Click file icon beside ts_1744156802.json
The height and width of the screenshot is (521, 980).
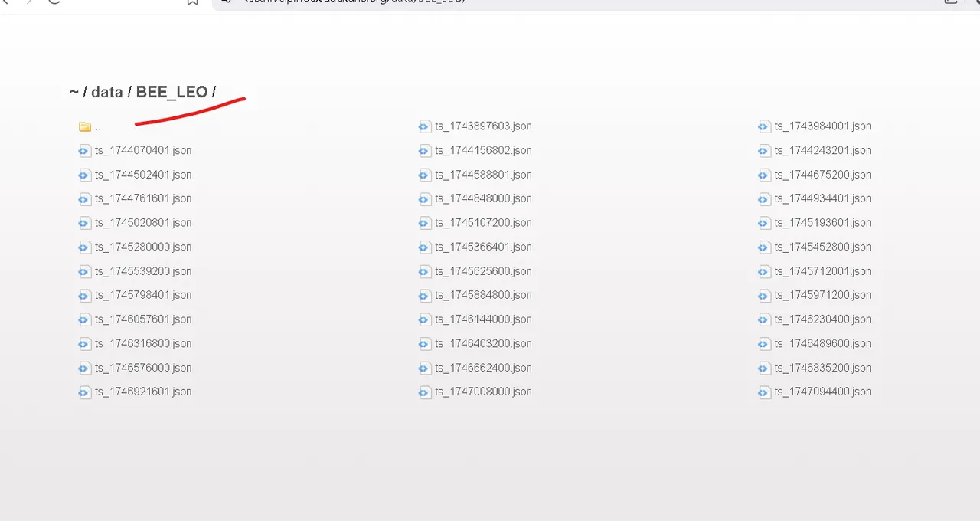[424, 151]
